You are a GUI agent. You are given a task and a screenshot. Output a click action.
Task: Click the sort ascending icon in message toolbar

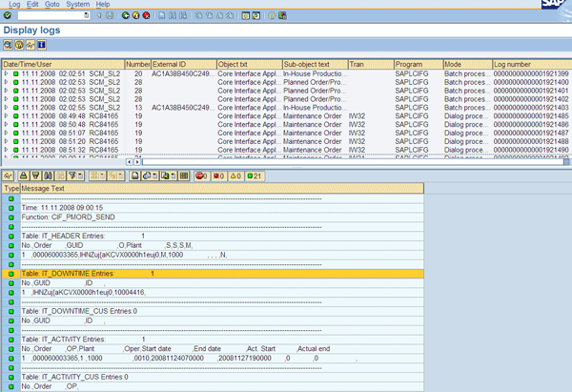[x=24, y=176]
